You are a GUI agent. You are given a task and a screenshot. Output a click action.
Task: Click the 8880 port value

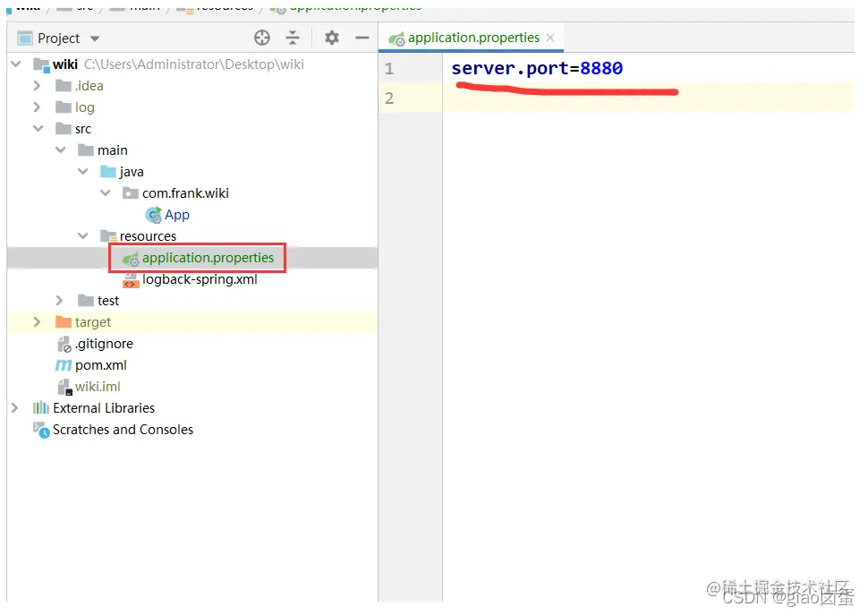tap(601, 68)
